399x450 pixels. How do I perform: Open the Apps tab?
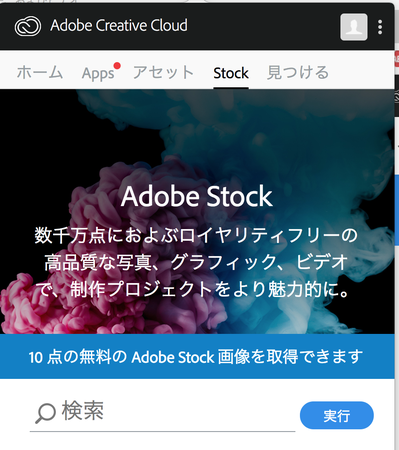[x=98, y=73]
